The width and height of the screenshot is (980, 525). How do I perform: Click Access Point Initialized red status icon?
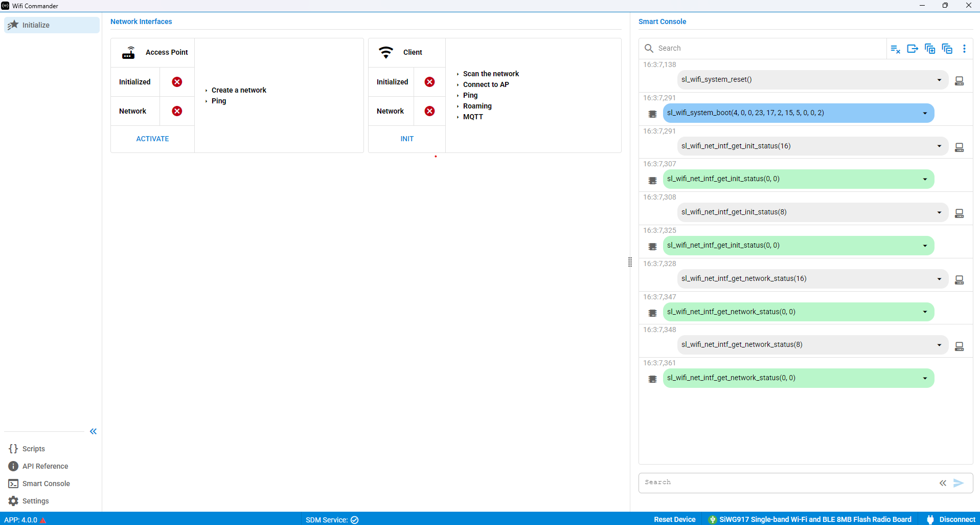[177, 82]
